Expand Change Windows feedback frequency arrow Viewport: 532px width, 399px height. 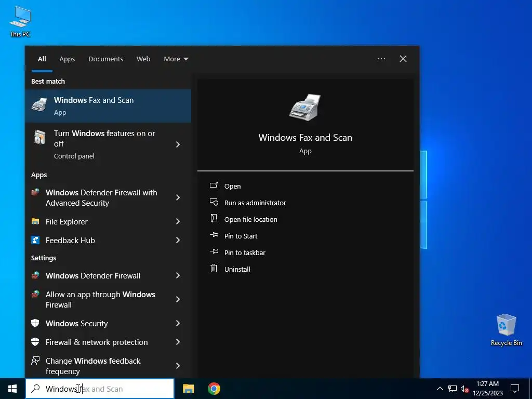point(178,366)
